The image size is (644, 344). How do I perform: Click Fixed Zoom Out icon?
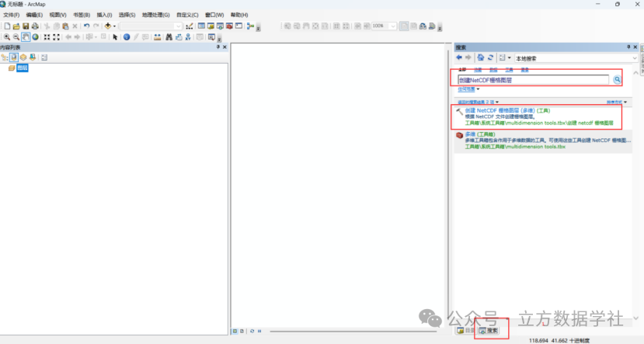click(56, 37)
